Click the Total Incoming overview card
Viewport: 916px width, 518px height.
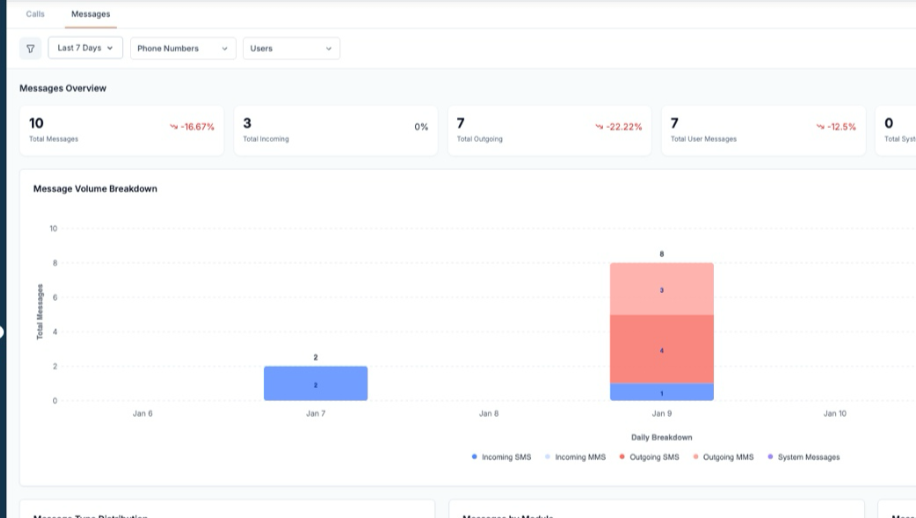click(x=335, y=130)
